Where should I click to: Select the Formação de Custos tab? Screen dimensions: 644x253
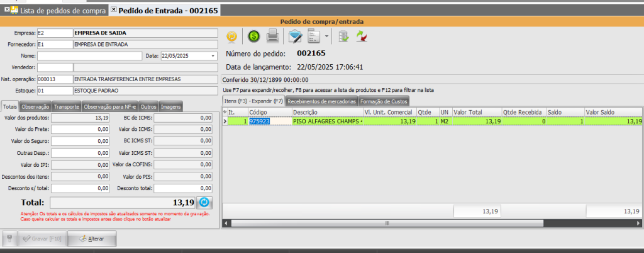pyautogui.click(x=385, y=101)
